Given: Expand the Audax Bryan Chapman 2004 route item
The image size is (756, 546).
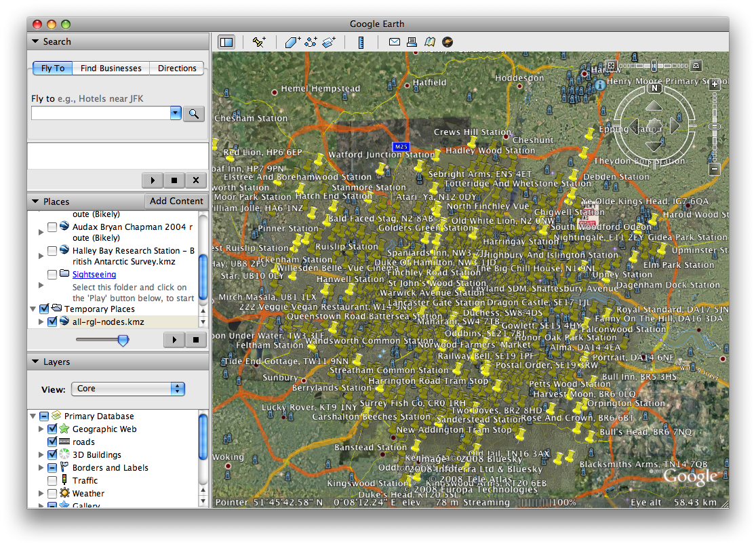Looking at the screenshot, I should point(41,233).
